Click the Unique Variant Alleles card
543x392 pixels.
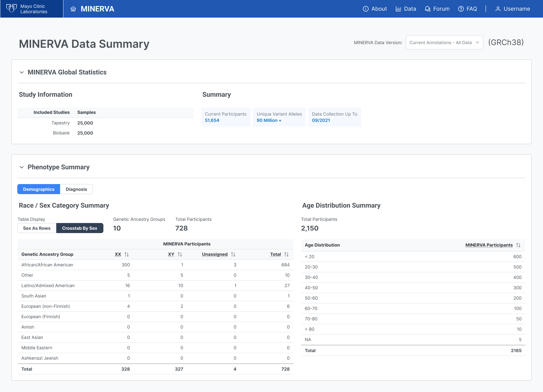click(x=279, y=117)
